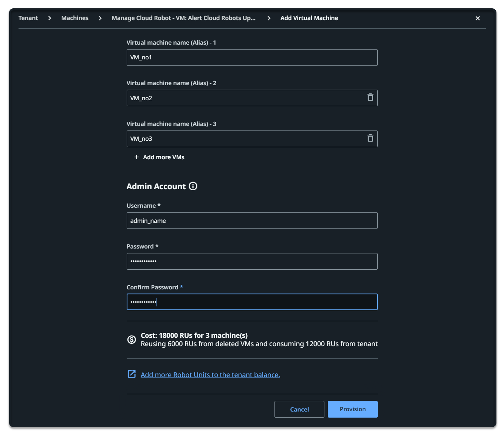
Task: Open Admin Account info tooltip icon
Action: pos(193,186)
